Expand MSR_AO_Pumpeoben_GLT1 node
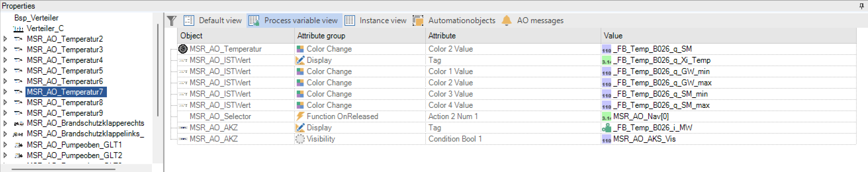 [x=5, y=145]
